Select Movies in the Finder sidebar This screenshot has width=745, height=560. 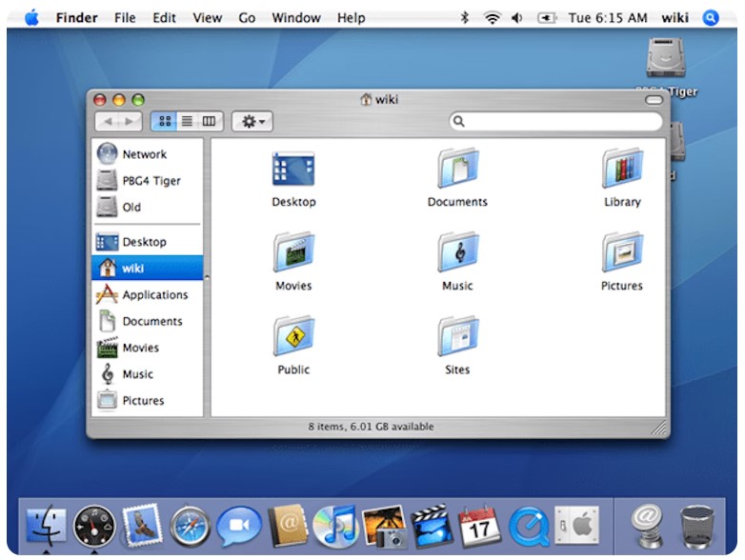tap(148, 348)
